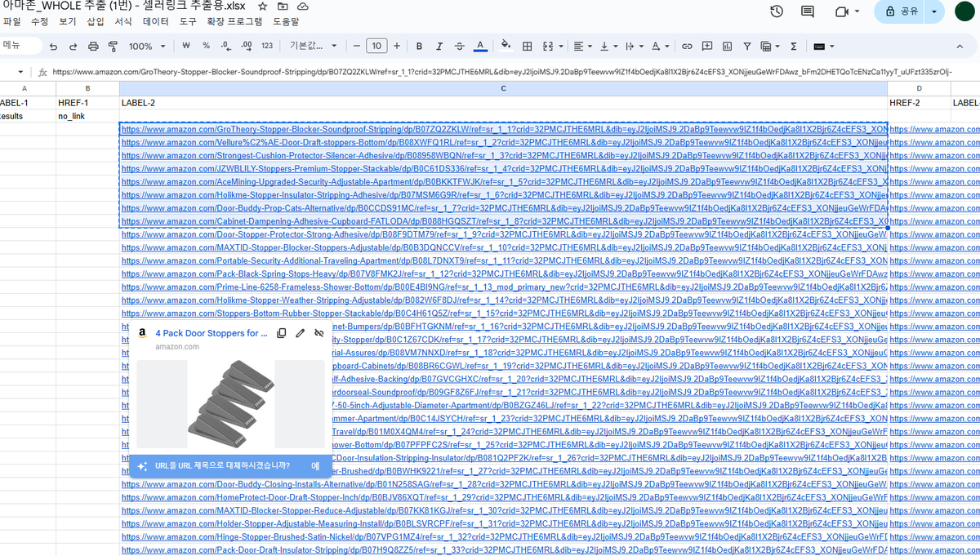
Task: Open the 삽입 menu
Action: (96, 22)
